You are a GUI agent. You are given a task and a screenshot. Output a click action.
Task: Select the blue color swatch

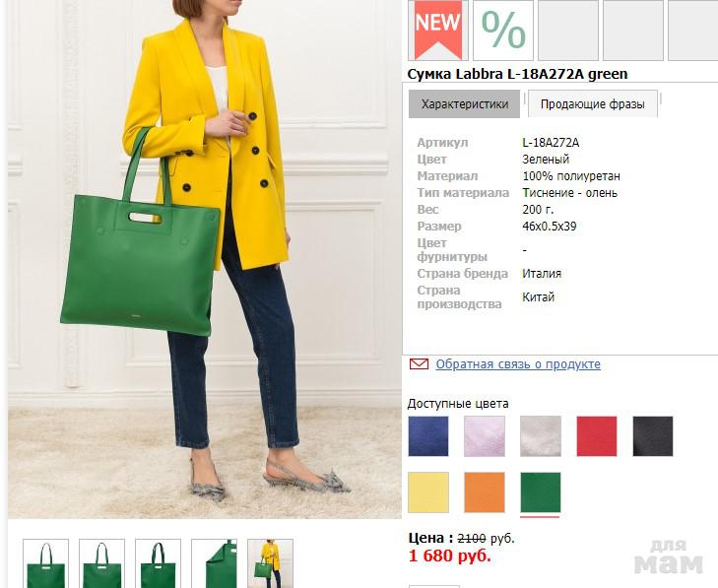pos(428,436)
